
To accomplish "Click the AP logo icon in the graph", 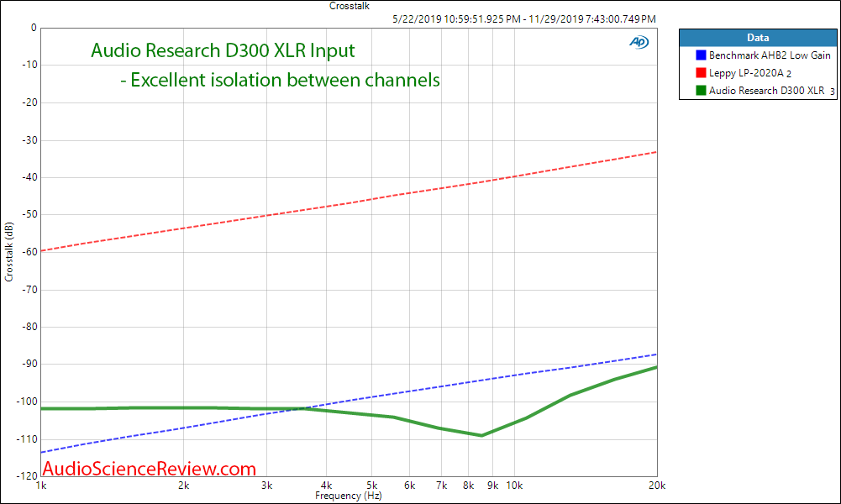I will [639, 42].
